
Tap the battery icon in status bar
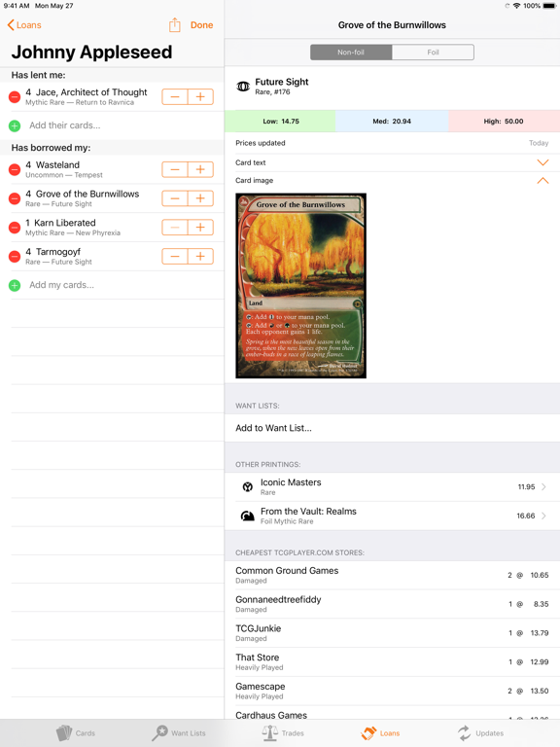coord(549,6)
